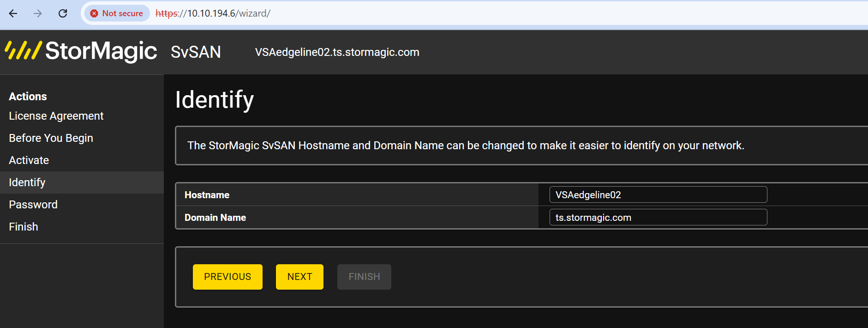Screen dimensions: 868x328
Task: Click the Hostname label
Action: (x=207, y=195)
